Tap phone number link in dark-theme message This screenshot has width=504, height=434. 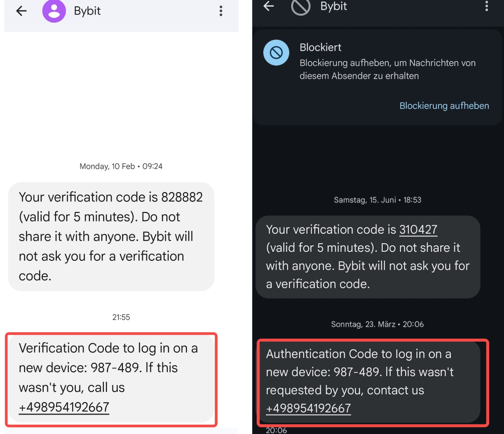309,408
